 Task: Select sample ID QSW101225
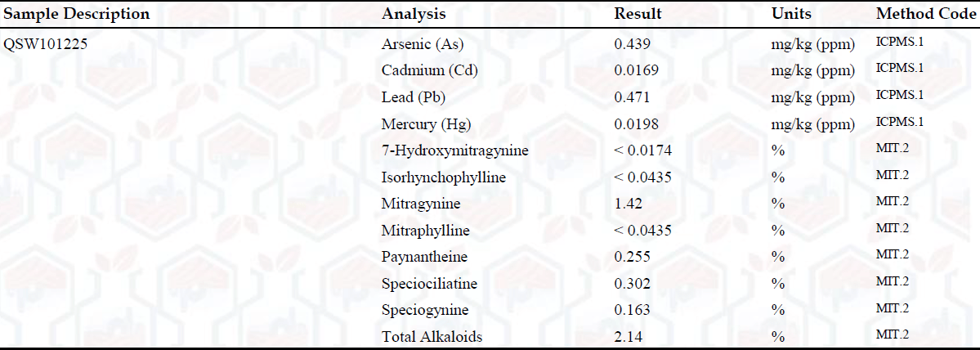coord(46,43)
